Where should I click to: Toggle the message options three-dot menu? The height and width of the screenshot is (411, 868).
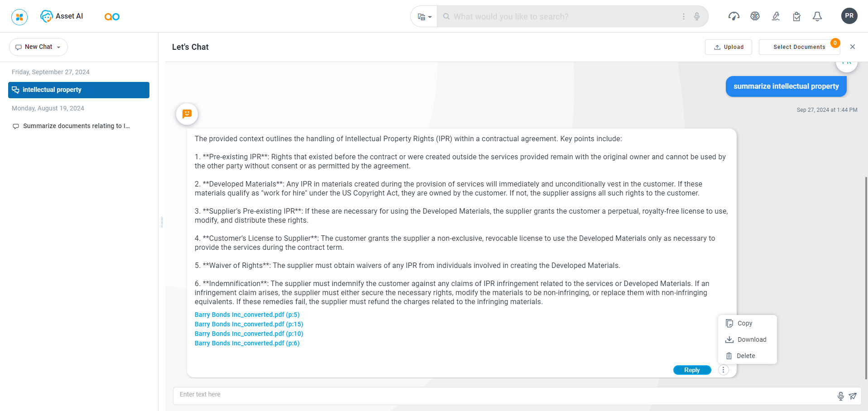[x=724, y=370]
